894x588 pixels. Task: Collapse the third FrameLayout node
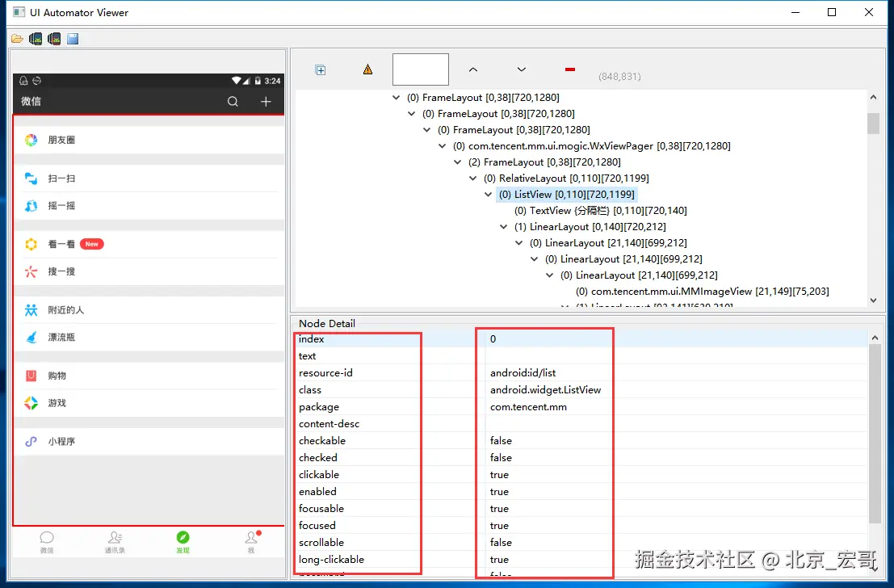pos(426,130)
